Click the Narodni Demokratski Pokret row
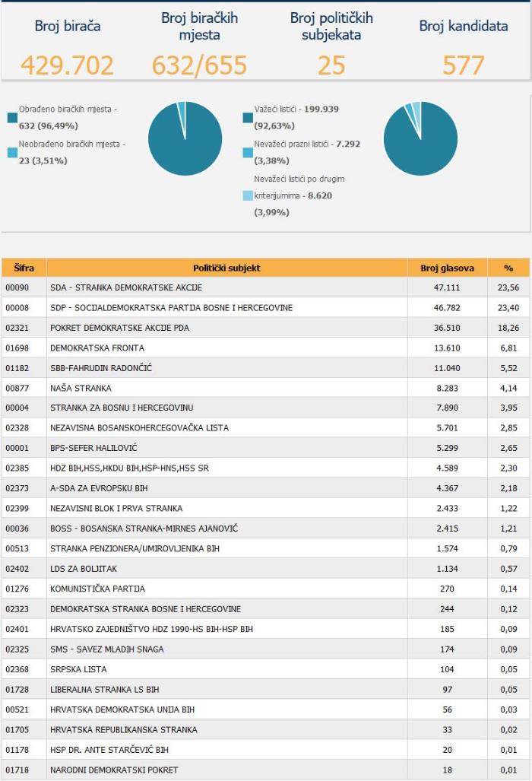 point(266,770)
